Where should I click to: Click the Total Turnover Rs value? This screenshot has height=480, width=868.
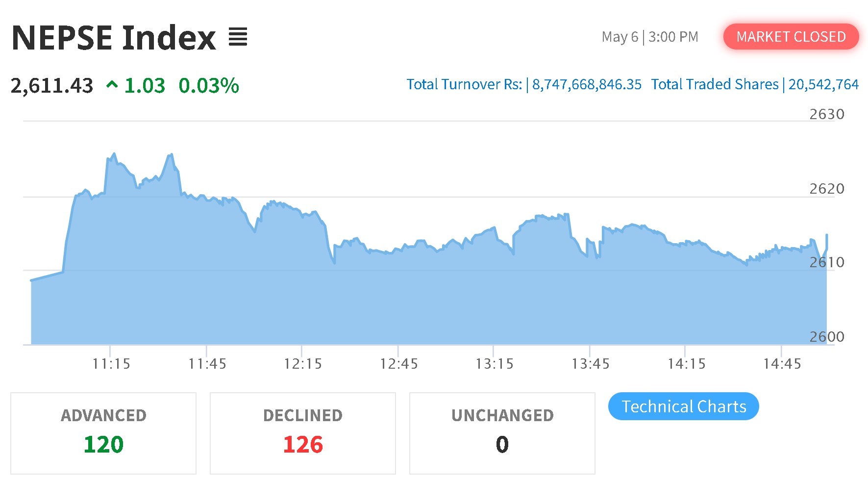point(587,84)
